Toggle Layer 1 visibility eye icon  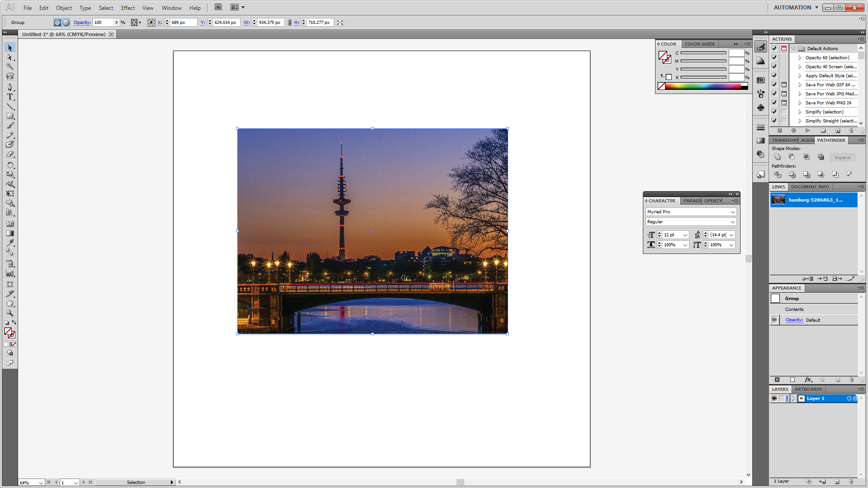coord(774,399)
